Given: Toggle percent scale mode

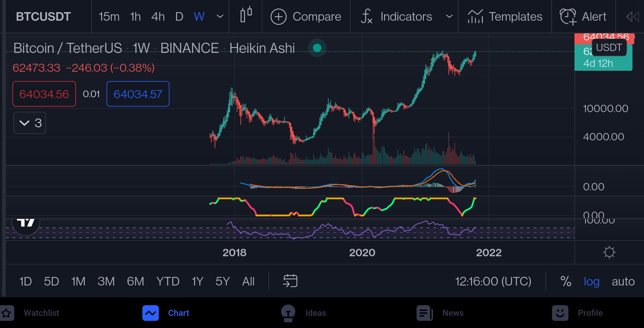Looking at the screenshot, I should click(565, 282).
